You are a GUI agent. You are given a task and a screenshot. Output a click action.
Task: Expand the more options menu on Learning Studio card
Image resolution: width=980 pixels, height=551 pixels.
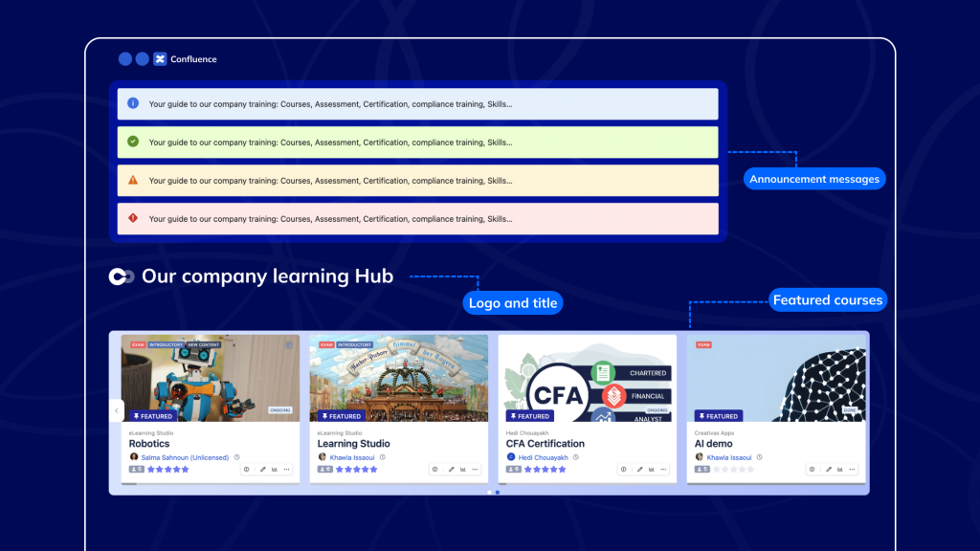click(x=475, y=470)
